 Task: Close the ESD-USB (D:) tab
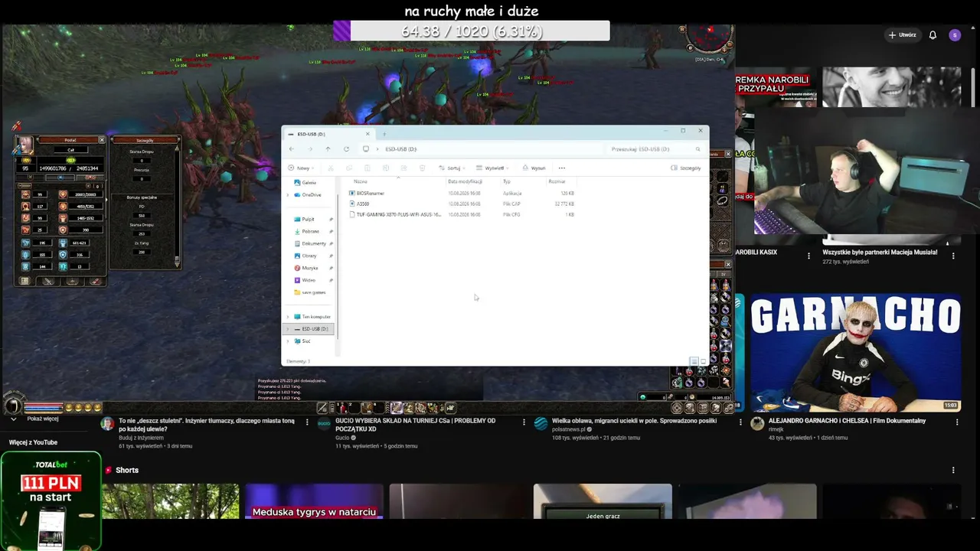[x=367, y=134]
